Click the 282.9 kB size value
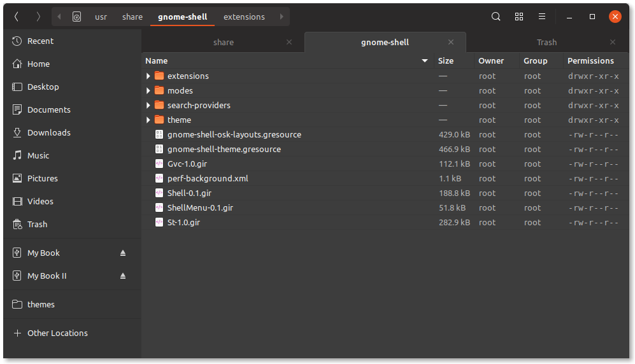635x364 pixels. [454, 223]
